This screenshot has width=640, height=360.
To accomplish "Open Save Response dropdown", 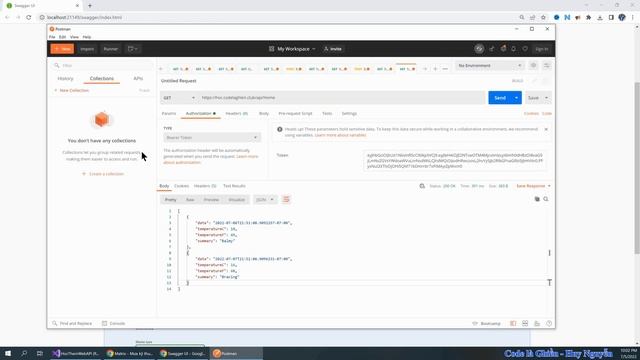I will 533,186.
